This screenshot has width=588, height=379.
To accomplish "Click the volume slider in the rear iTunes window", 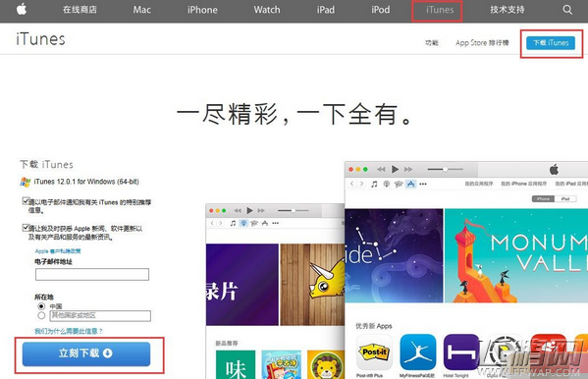I will point(294,210).
